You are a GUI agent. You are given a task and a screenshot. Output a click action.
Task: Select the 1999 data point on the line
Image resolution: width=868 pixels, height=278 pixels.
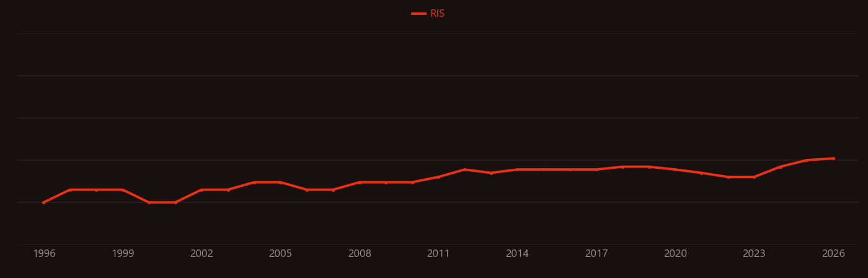click(122, 190)
